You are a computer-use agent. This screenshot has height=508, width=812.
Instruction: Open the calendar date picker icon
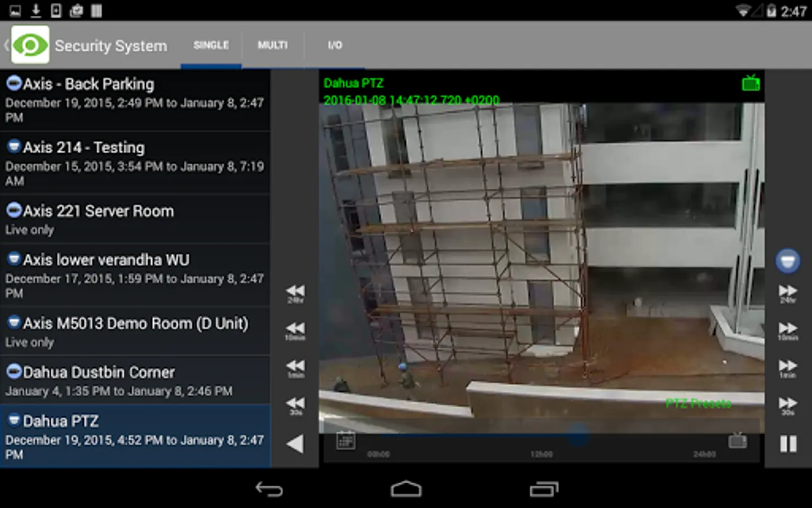tap(346, 440)
